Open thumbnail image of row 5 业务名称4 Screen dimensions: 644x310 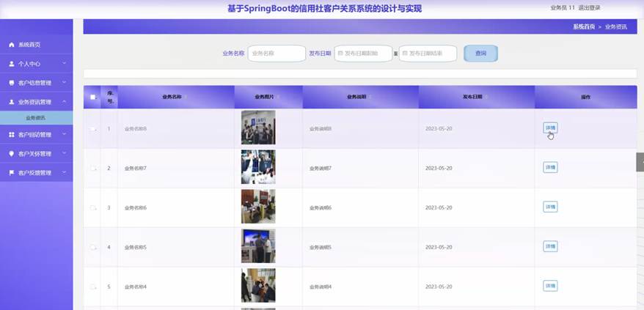coord(258,285)
